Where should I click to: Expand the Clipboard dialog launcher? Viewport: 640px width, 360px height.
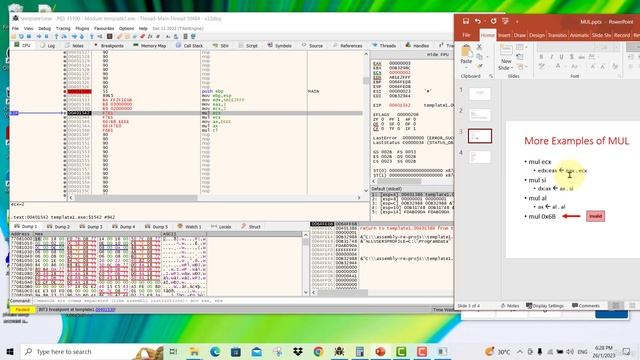(x=491, y=76)
